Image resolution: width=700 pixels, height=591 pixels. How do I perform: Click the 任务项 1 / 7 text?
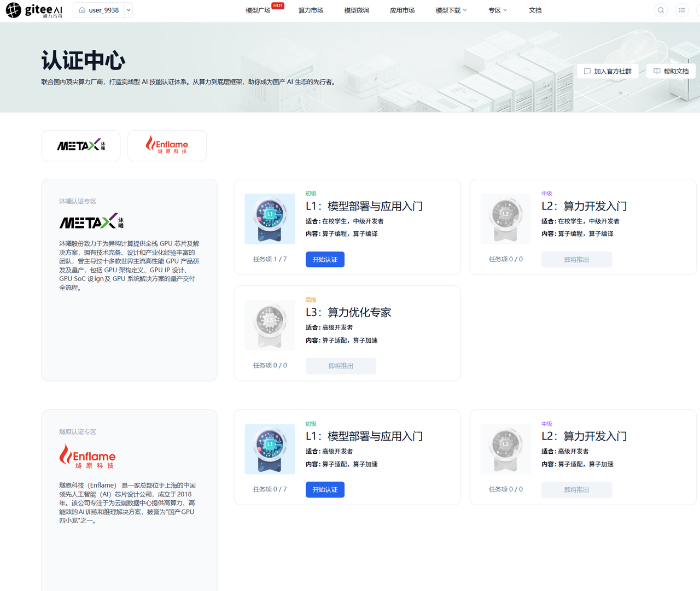(270, 259)
